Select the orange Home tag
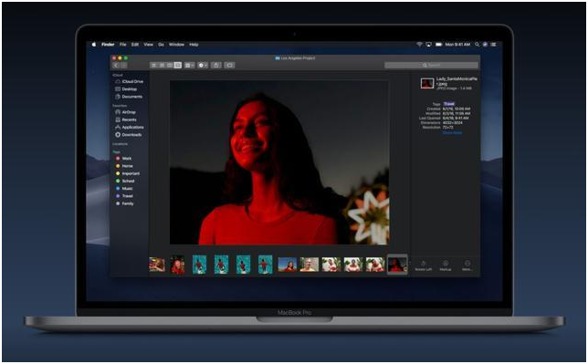588x364 pixels. (124, 166)
